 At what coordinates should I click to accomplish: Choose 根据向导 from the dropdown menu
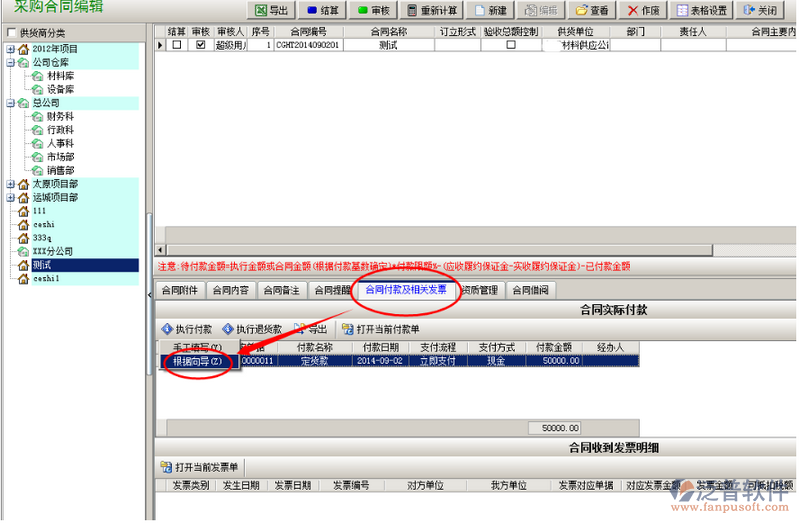[198, 361]
